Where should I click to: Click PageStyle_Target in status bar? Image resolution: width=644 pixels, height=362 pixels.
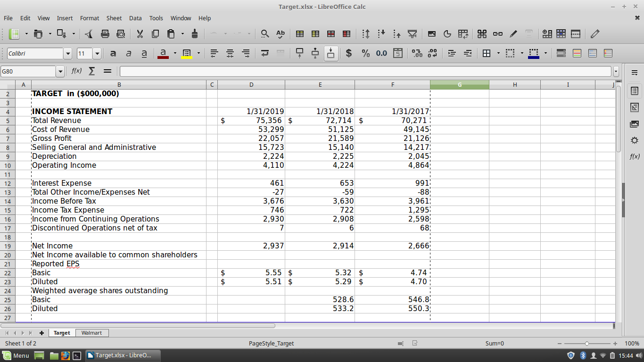[271, 343]
